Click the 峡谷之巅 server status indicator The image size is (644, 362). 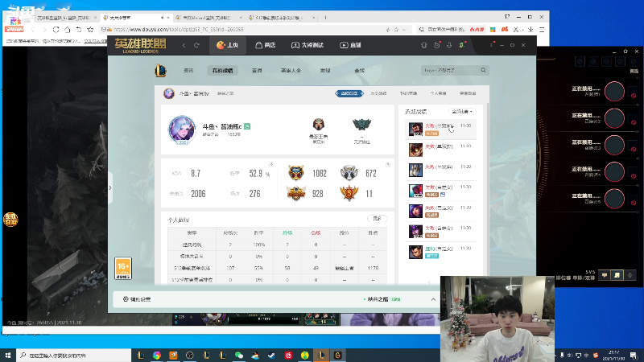click(382, 299)
